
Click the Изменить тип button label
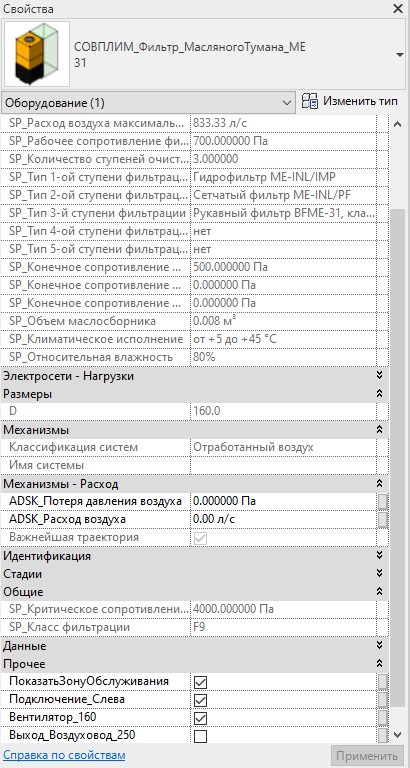click(x=360, y=102)
